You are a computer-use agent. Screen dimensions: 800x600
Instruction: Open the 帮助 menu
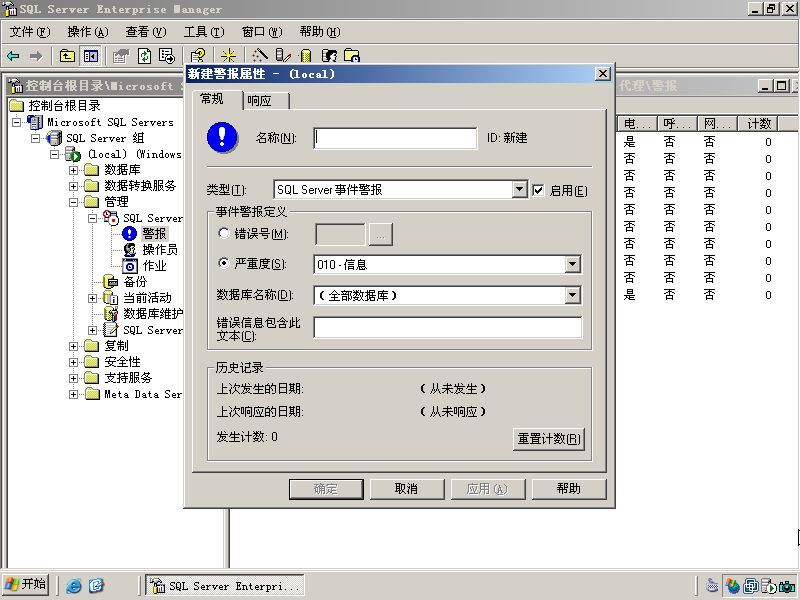pyautogui.click(x=320, y=32)
